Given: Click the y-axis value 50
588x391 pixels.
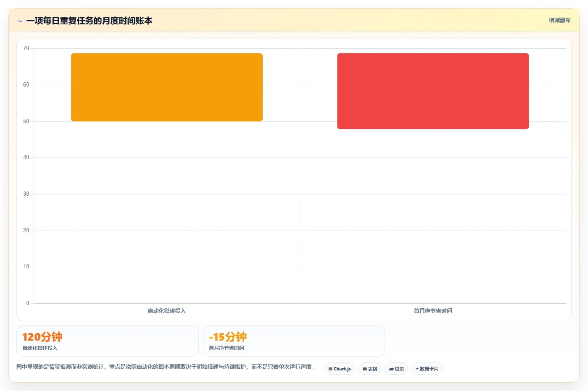Looking at the screenshot, I should [26, 121].
